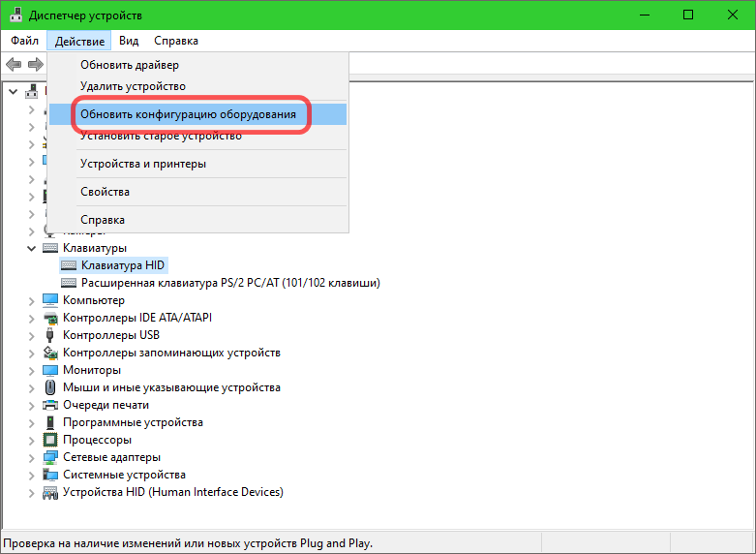Select Контроллеры IDE ATA/ATAPI tree item
Screen dimensions: 756x554
136,318
